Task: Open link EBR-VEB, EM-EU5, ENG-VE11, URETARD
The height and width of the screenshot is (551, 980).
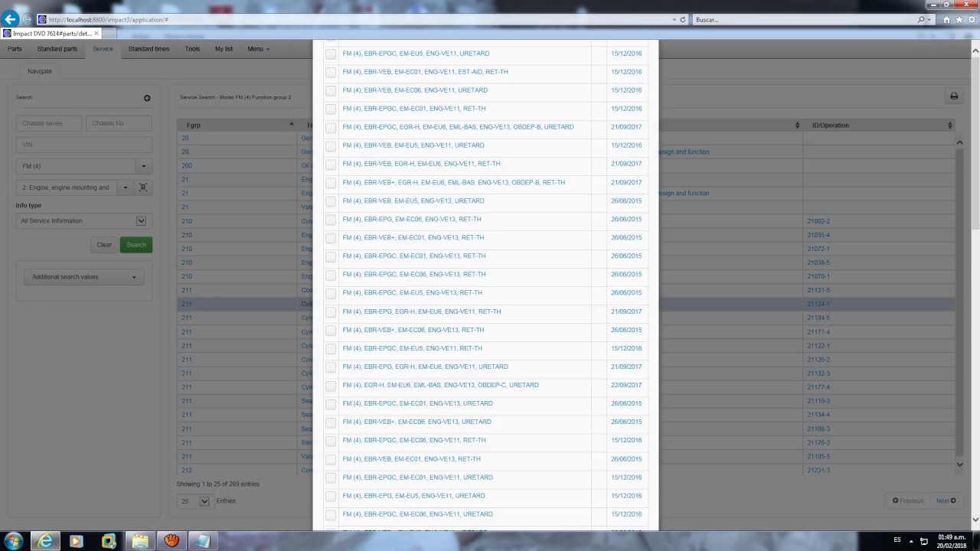Action: [x=413, y=145]
